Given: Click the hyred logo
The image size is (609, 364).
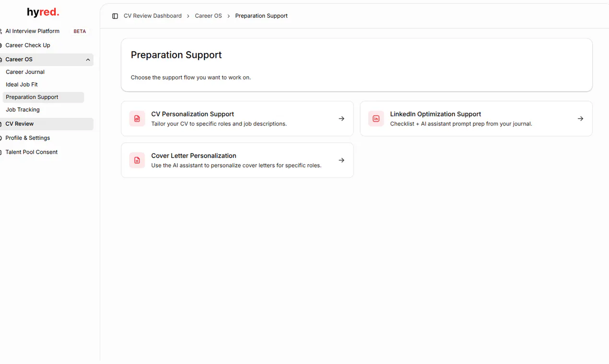Looking at the screenshot, I should click(43, 12).
